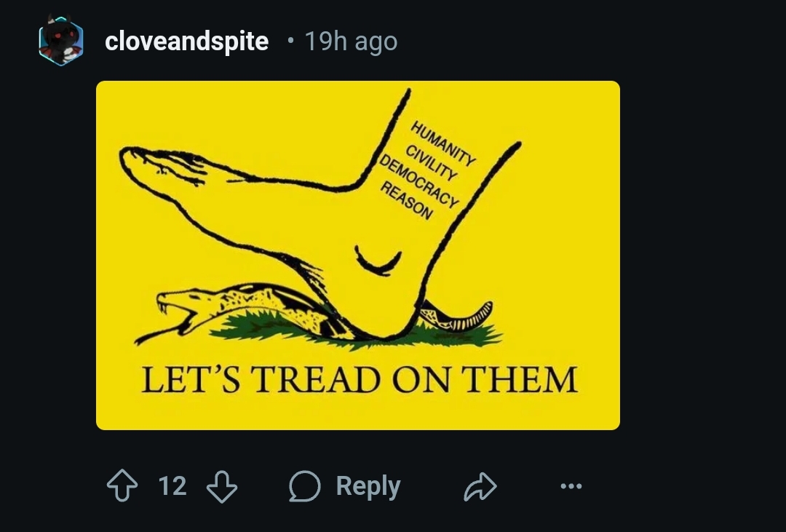Click the word DEMOCRACY on the leg
786x532 pixels.
pyautogui.click(x=419, y=181)
